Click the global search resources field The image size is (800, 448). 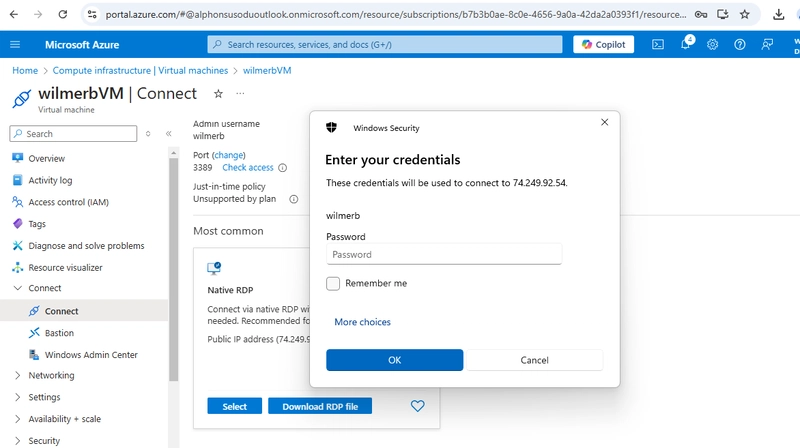[x=385, y=44]
